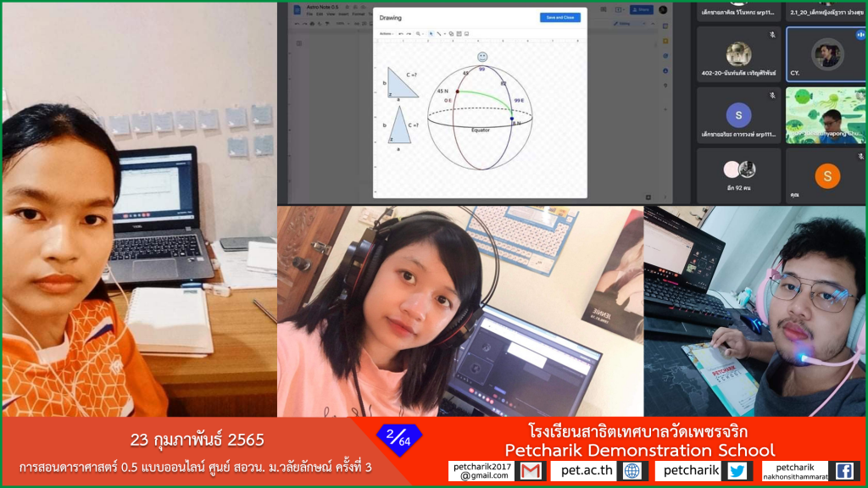
Task: Show the document outline icon
Action: click(299, 43)
